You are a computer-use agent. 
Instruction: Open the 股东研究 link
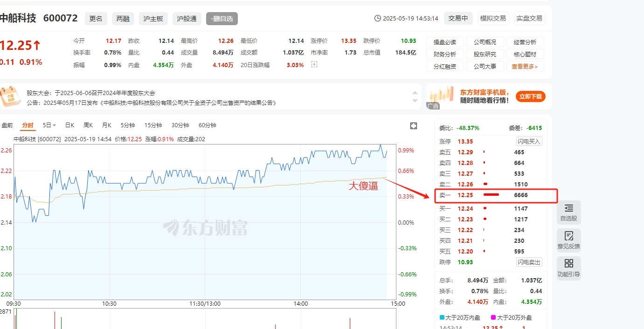coord(485,55)
